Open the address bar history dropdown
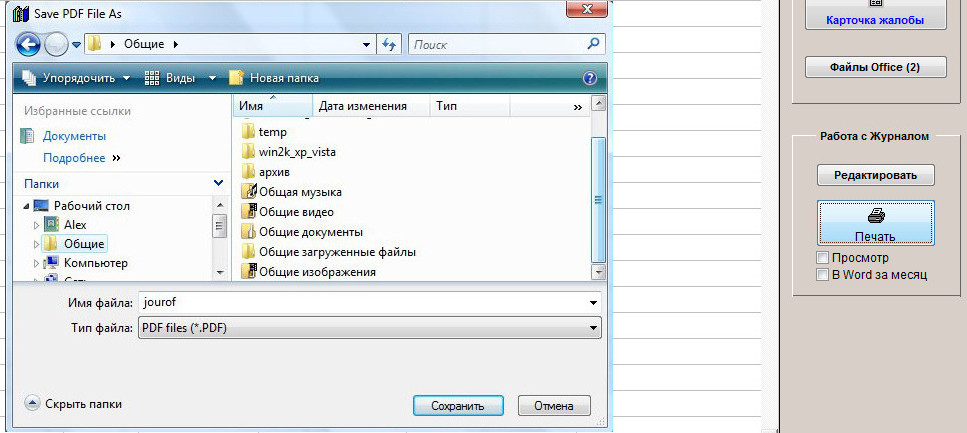This screenshot has height=433, width=967. [x=366, y=44]
